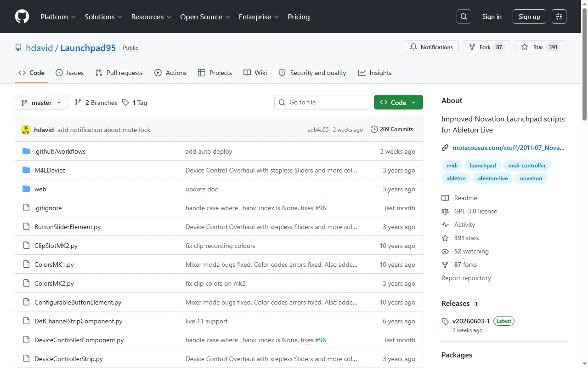
Task: Click the novation topic tag
Action: pyautogui.click(x=531, y=178)
